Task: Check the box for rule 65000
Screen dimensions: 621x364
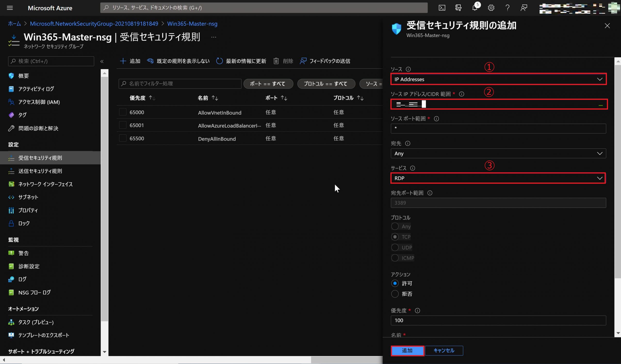Action: [x=123, y=112]
